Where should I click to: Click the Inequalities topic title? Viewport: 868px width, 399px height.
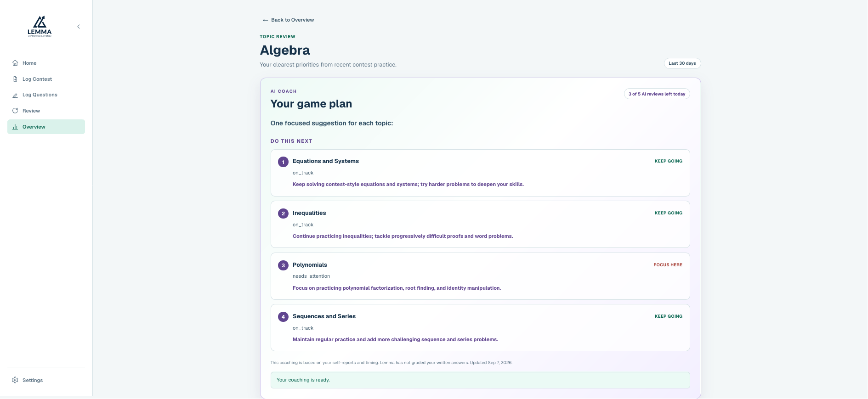tap(309, 213)
